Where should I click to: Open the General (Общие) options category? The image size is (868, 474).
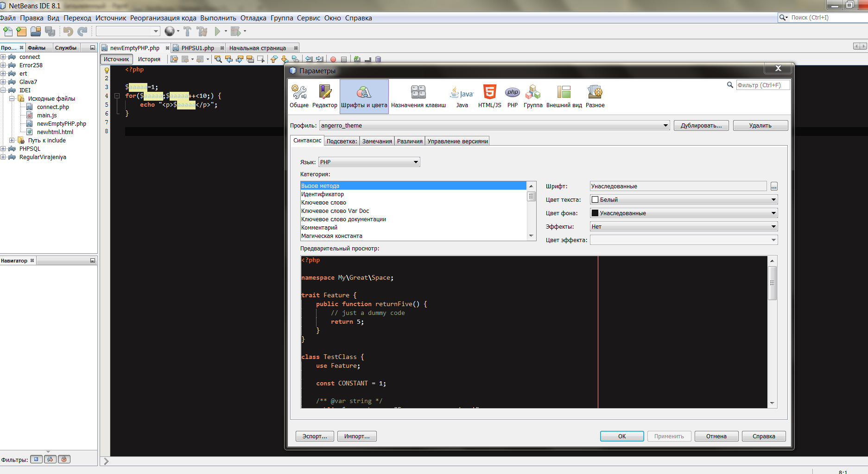pos(299,96)
